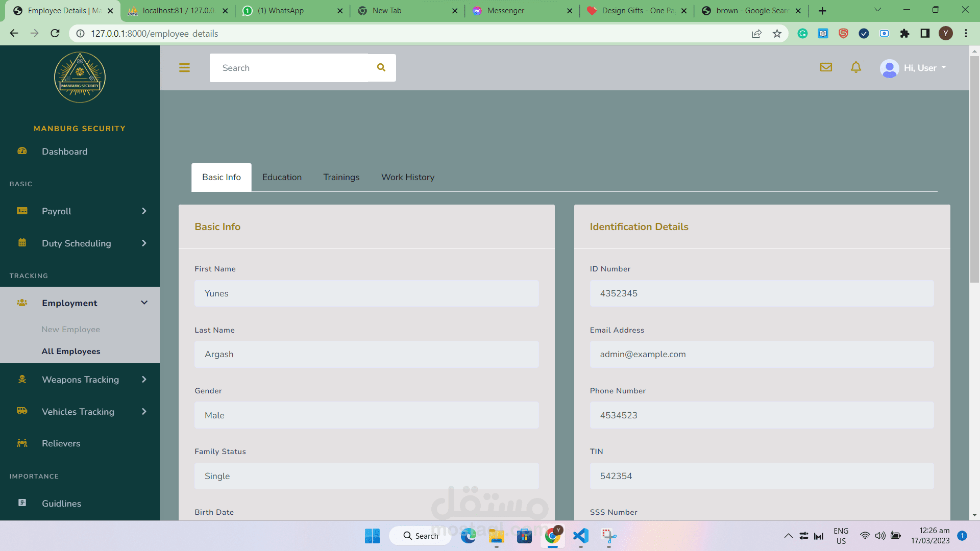The width and height of the screenshot is (980, 551).
Task: Open the All Employees link
Action: [70, 352]
